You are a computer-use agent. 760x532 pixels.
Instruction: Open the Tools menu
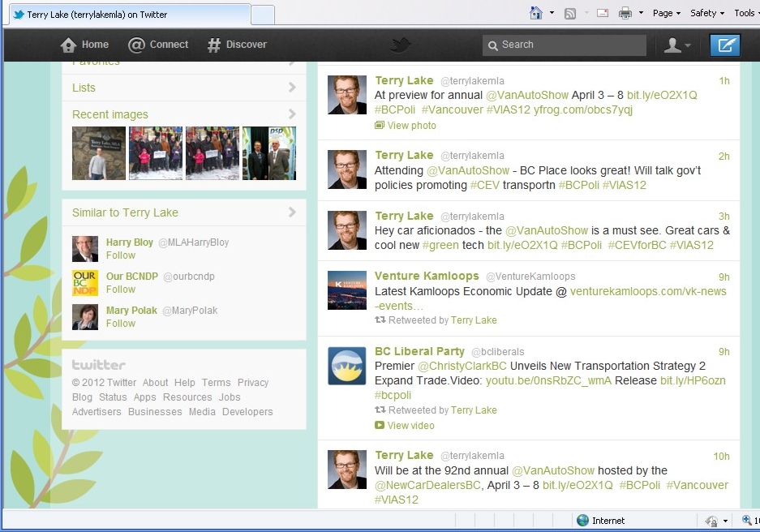pyautogui.click(x=746, y=13)
